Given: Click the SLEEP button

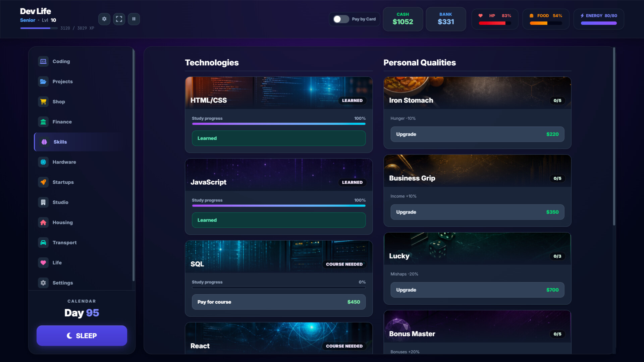Looking at the screenshot, I should [x=82, y=336].
